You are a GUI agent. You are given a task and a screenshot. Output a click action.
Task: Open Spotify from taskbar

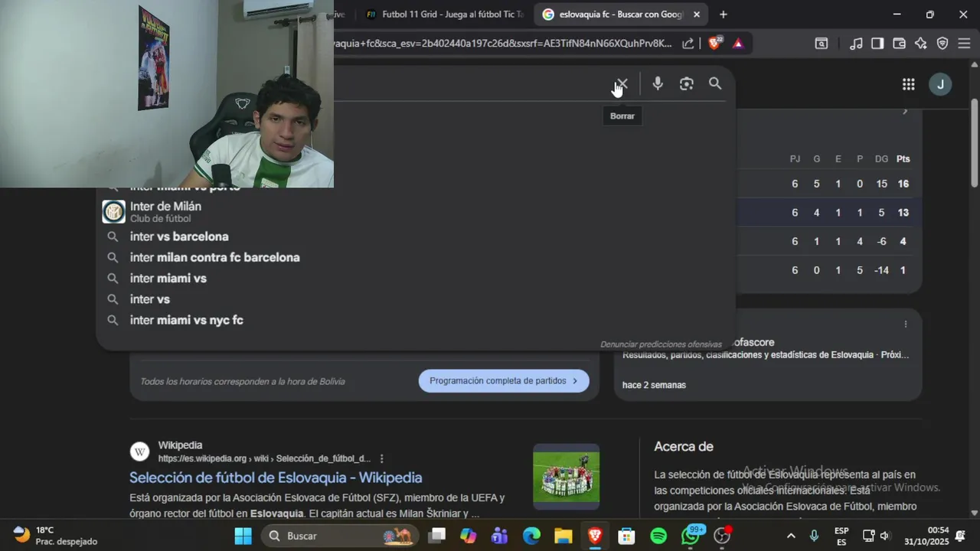pos(658,536)
